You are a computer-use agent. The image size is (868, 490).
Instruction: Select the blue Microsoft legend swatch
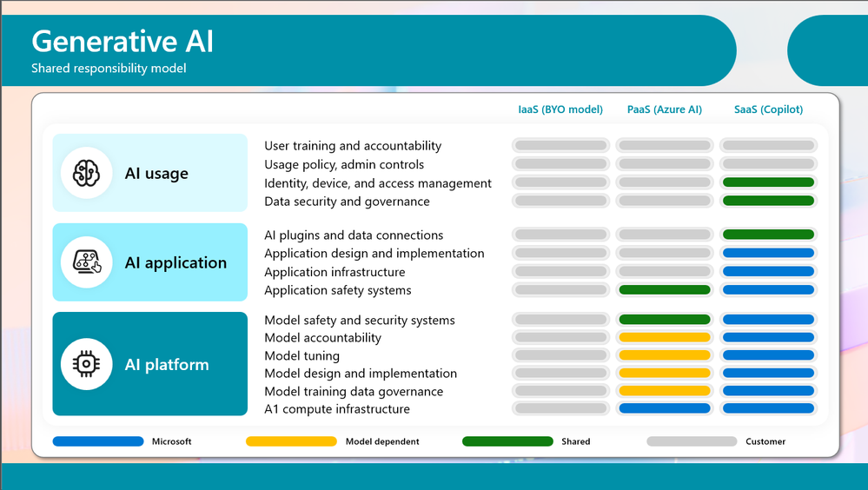click(98, 441)
